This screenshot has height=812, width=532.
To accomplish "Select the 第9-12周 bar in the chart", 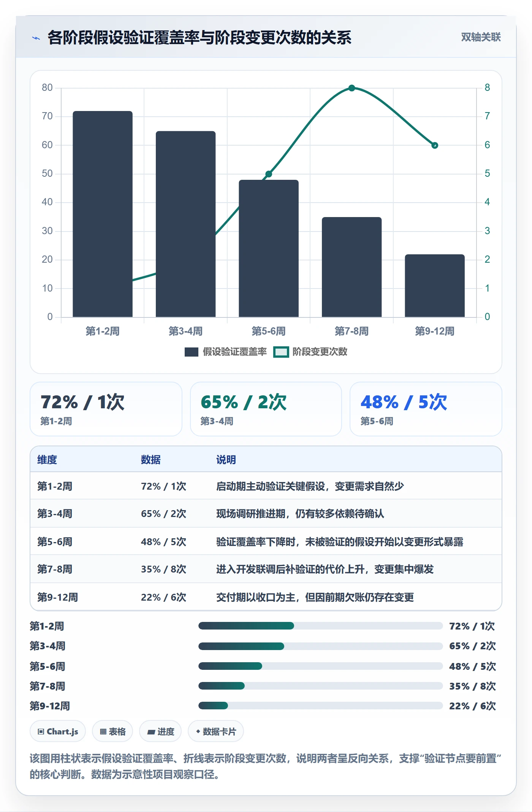I will (x=435, y=285).
